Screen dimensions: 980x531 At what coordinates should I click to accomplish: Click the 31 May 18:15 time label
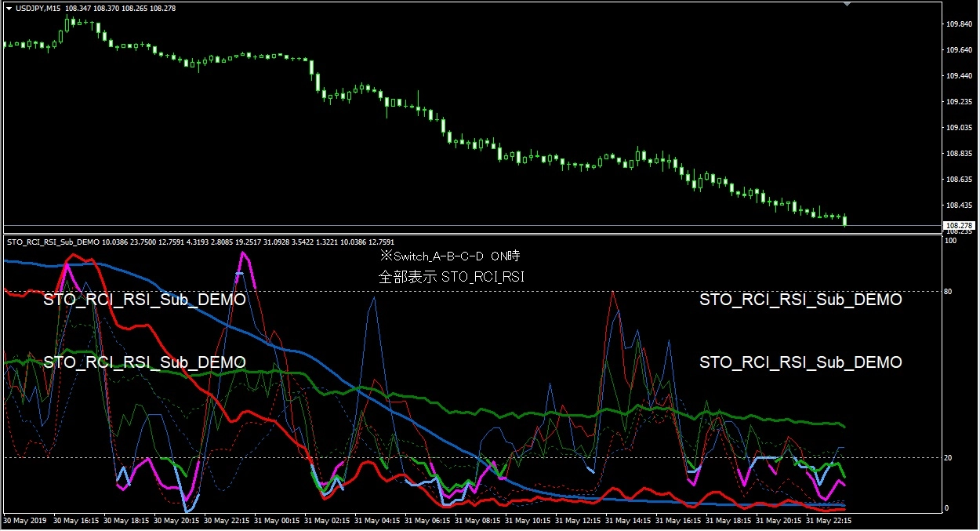point(728,520)
